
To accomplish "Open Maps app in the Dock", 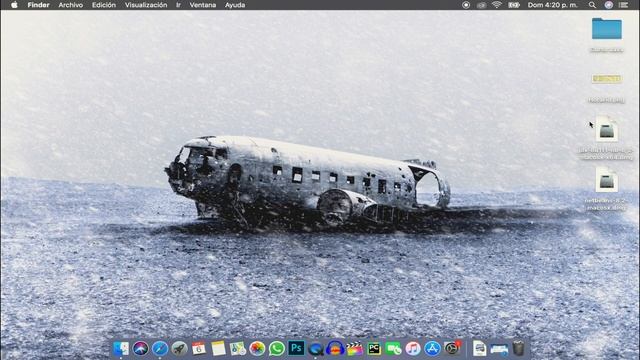I will [x=238, y=349].
